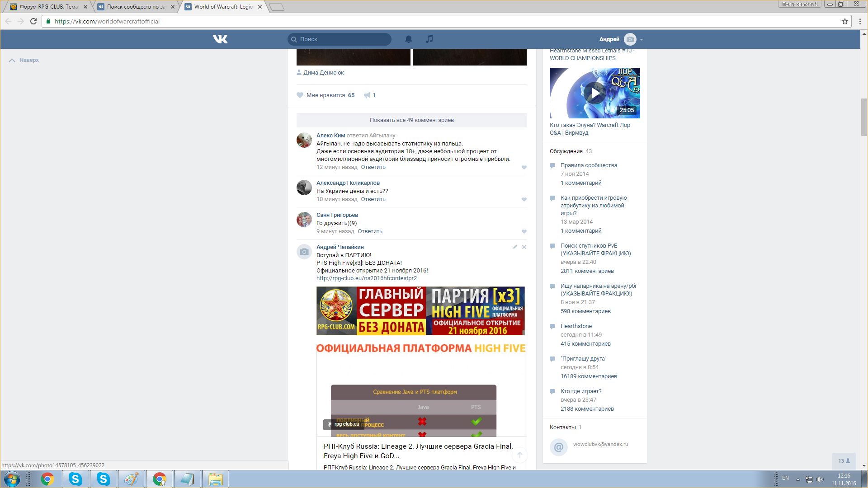
Task: Like Алекс Ким's comment with heart
Action: pos(524,168)
